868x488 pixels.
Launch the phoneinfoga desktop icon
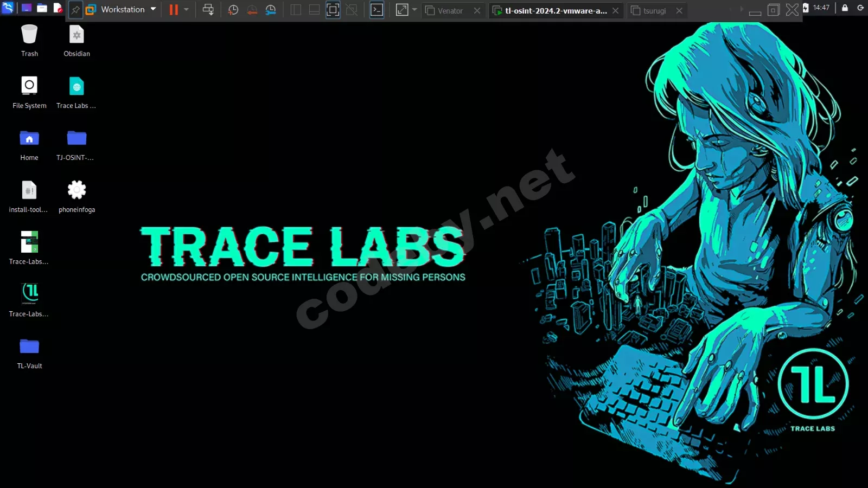[76, 196]
